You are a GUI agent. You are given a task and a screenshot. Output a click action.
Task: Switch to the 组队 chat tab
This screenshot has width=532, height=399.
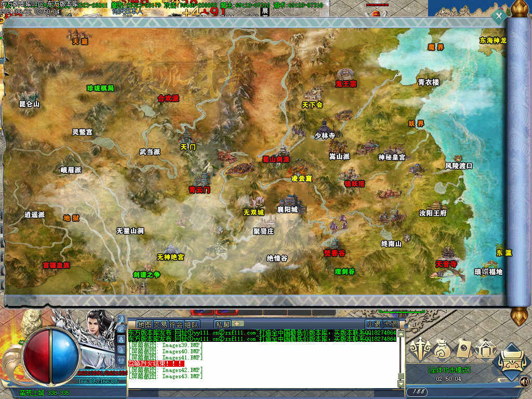coord(192,325)
